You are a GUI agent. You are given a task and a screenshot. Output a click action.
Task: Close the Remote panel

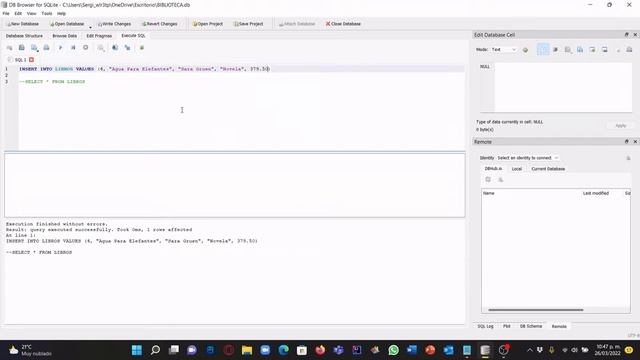coord(635,142)
